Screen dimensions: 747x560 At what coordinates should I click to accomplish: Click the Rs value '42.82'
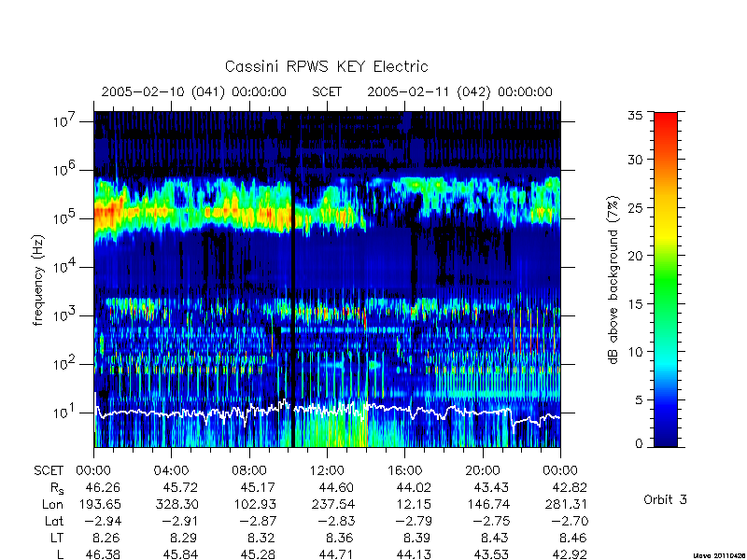pyautogui.click(x=569, y=487)
